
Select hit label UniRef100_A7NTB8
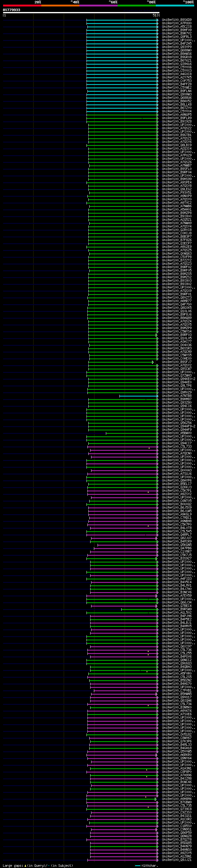point(177,396)
